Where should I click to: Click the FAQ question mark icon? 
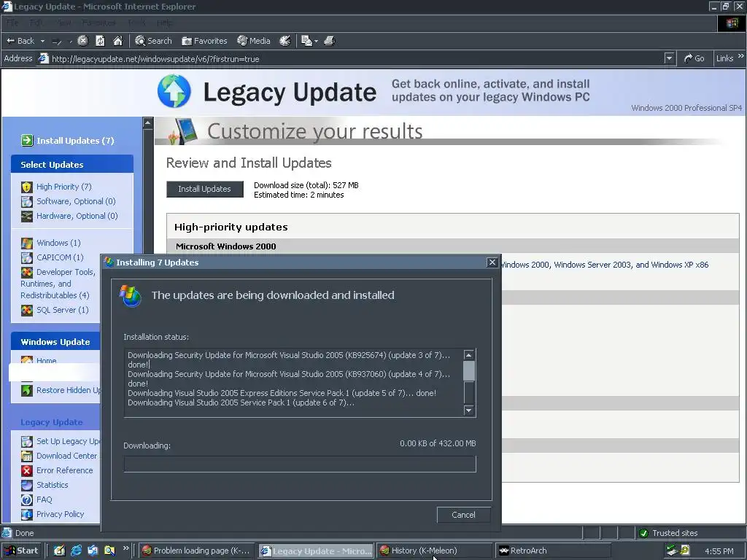[x=27, y=499]
